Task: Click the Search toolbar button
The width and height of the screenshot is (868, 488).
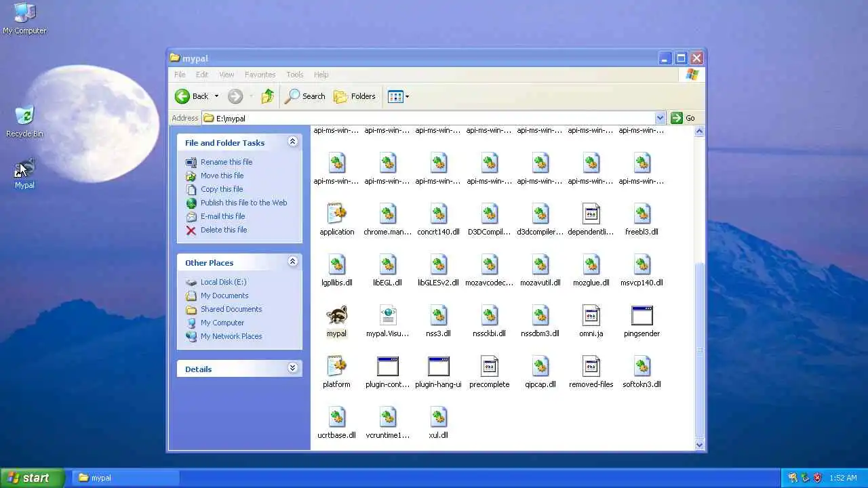Action: 305,96
